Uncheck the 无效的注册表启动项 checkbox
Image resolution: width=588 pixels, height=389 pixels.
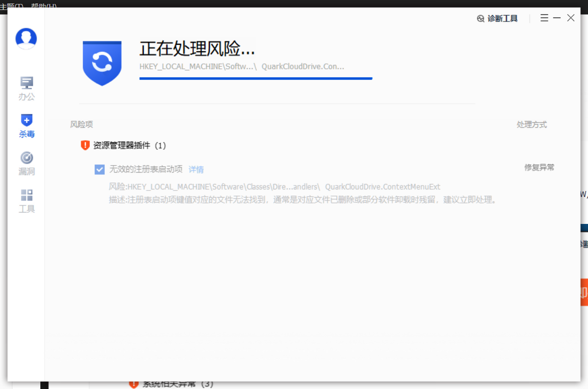click(x=99, y=170)
